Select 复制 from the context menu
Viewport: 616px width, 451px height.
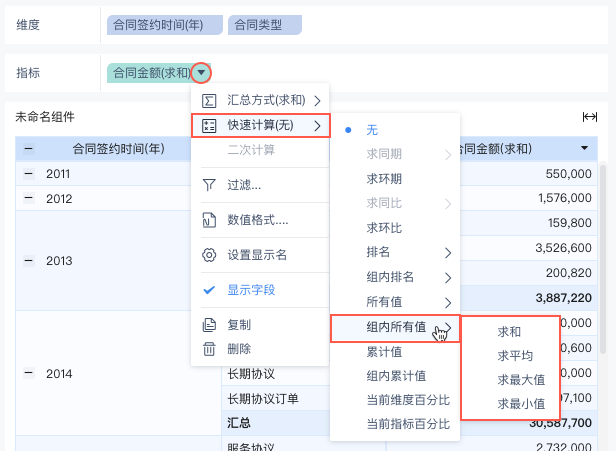tap(260, 325)
